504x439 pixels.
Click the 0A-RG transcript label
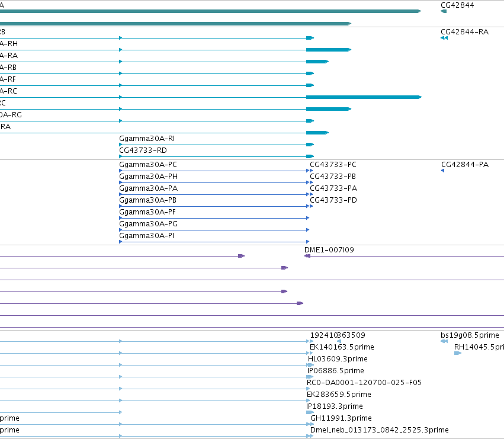[x=11, y=115]
